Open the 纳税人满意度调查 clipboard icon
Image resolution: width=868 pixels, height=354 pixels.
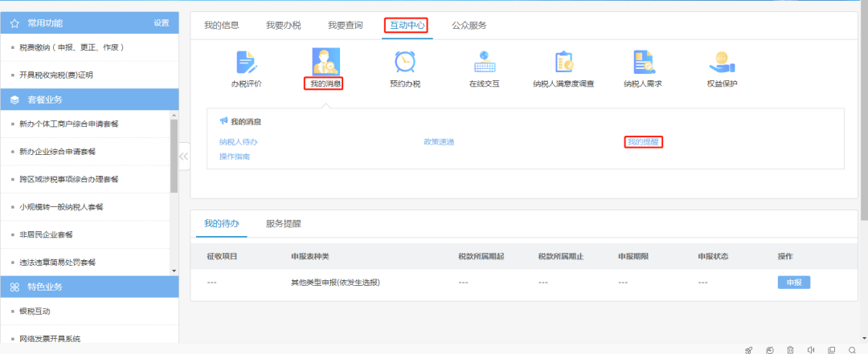[x=563, y=61]
